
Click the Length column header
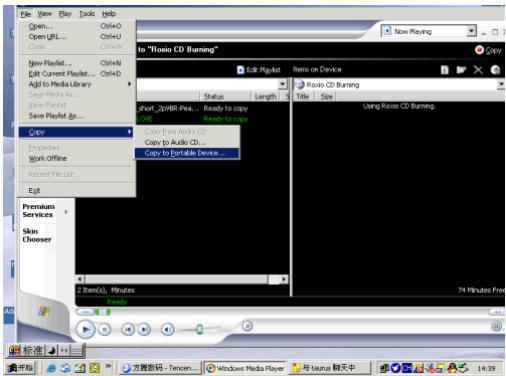[265, 96]
